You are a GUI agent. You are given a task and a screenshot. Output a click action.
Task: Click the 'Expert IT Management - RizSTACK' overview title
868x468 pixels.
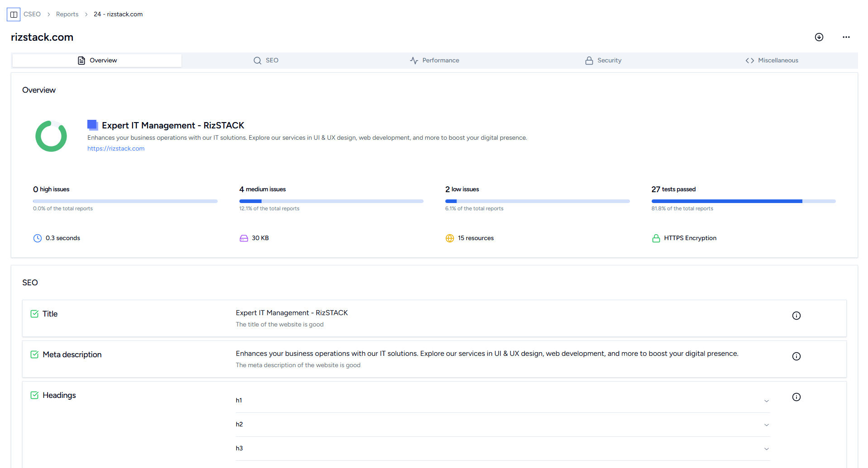click(173, 126)
